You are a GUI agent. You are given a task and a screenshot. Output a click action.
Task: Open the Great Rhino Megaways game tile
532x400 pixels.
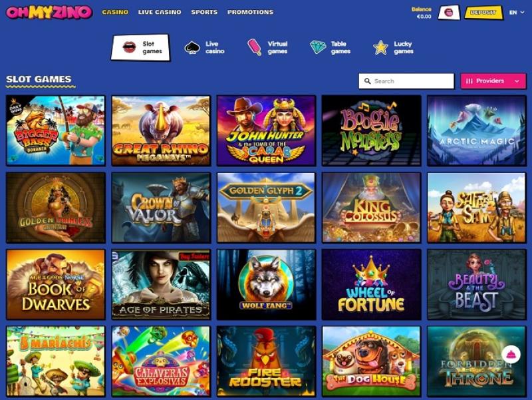(161, 130)
